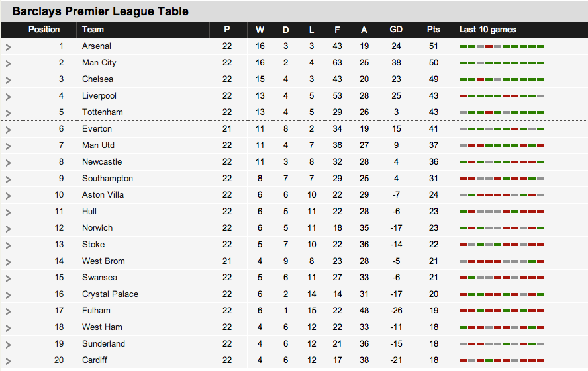Expand the Southampton row chevron
This screenshot has width=588, height=371.
[9, 179]
